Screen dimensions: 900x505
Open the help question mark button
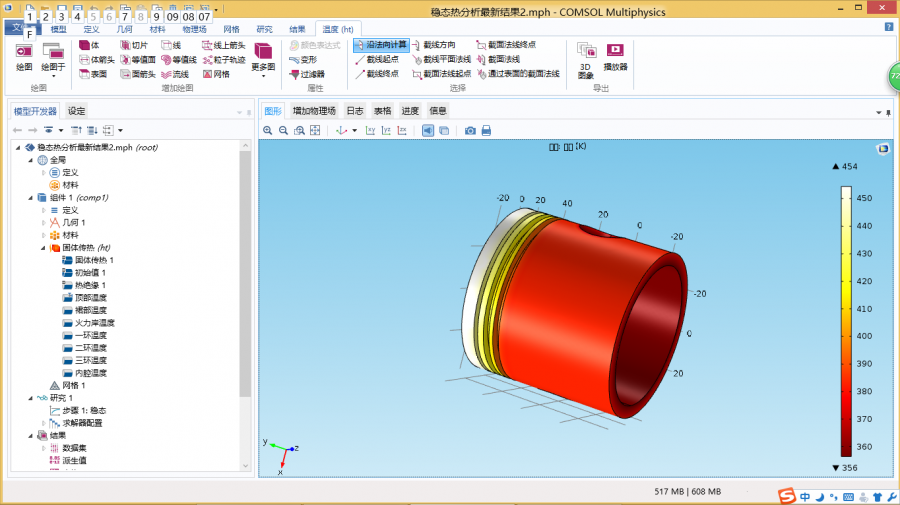[x=889, y=27]
